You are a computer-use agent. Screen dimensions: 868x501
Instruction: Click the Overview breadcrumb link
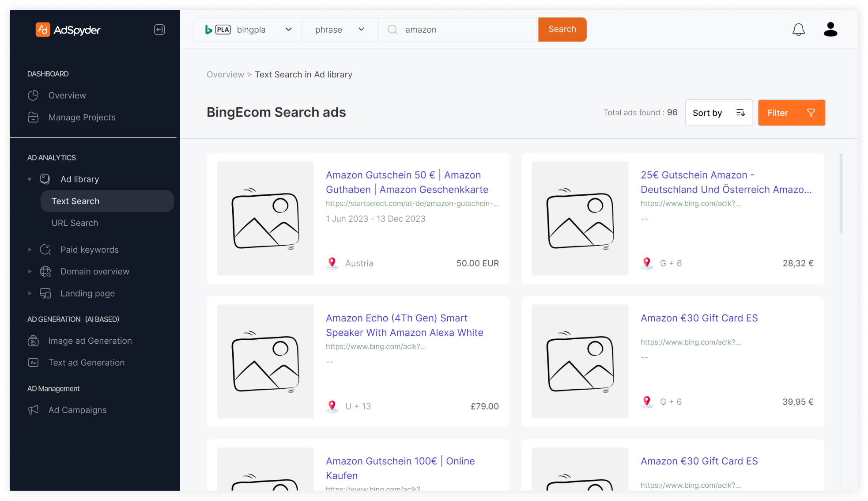point(225,75)
